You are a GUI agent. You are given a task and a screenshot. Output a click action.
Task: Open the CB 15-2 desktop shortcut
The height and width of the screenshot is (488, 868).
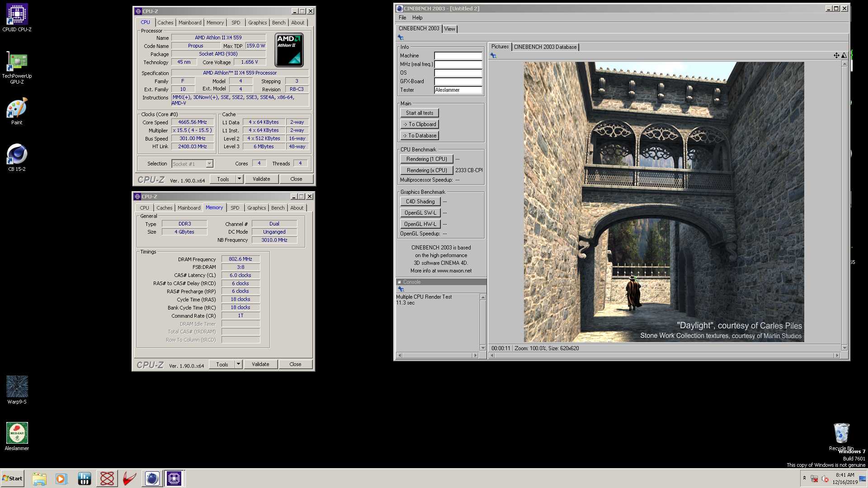point(17,158)
